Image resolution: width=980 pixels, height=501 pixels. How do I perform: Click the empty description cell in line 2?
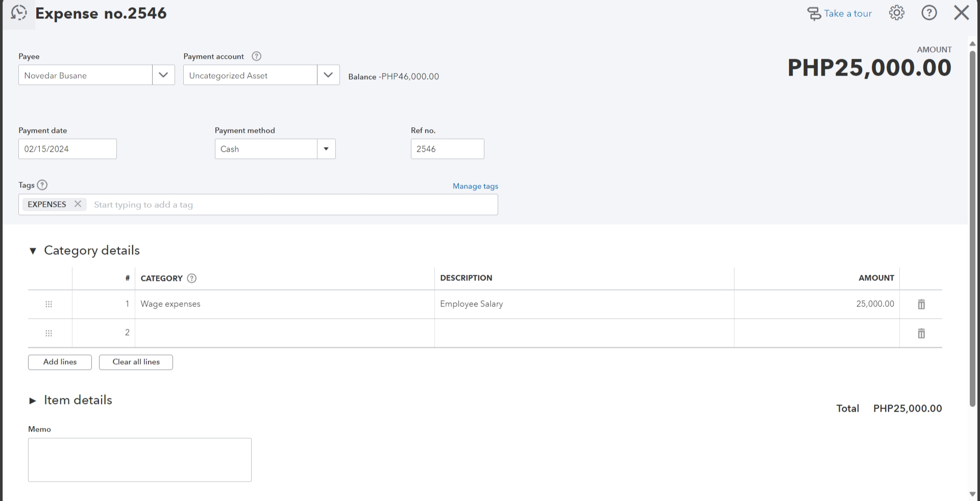click(584, 333)
